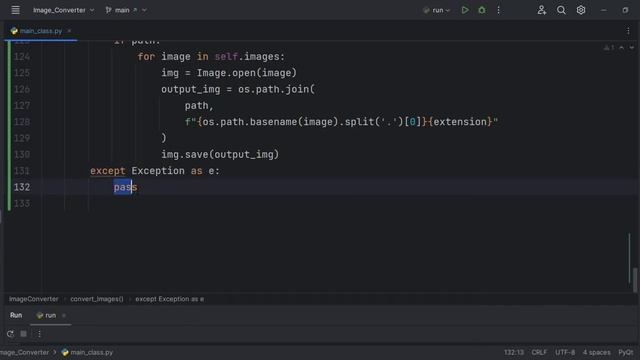Change the UTF-8 file encoding
Image resolution: width=640 pixels, height=360 pixels.
(565, 352)
